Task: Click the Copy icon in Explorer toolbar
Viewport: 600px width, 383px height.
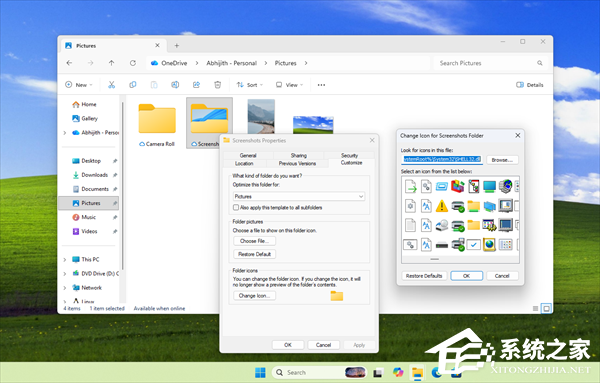Action: 133,85
